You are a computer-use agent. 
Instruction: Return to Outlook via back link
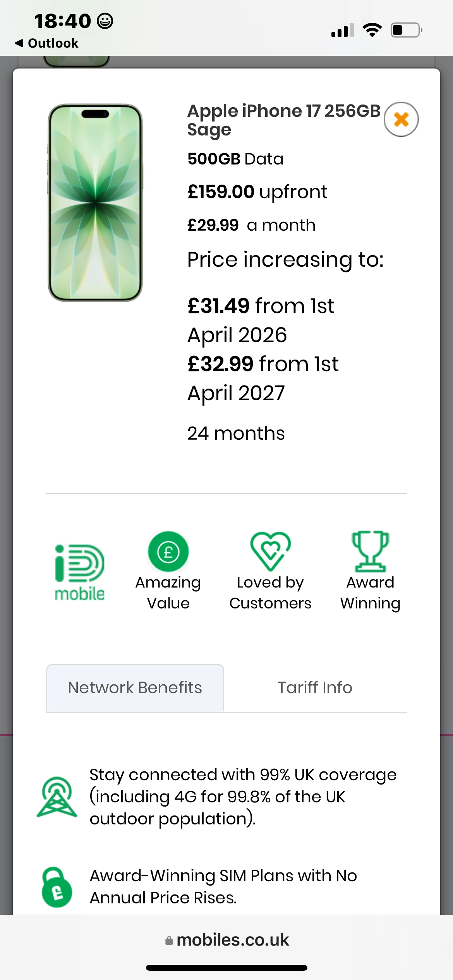pyautogui.click(x=46, y=43)
